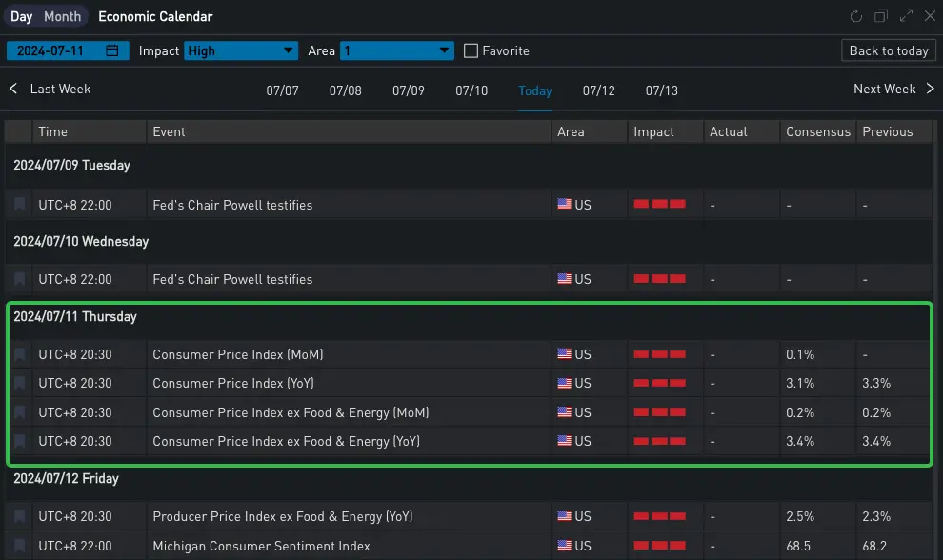943x560 pixels.
Task: Open the calendar picker icon in date field
Action: coord(112,50)
